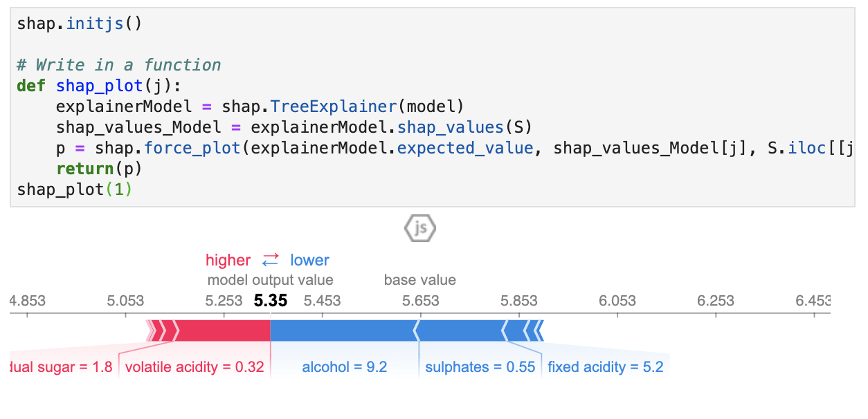868x419 pixels.
Task: Click the blue "lower" legend text
Action: (x=309, y=261)
